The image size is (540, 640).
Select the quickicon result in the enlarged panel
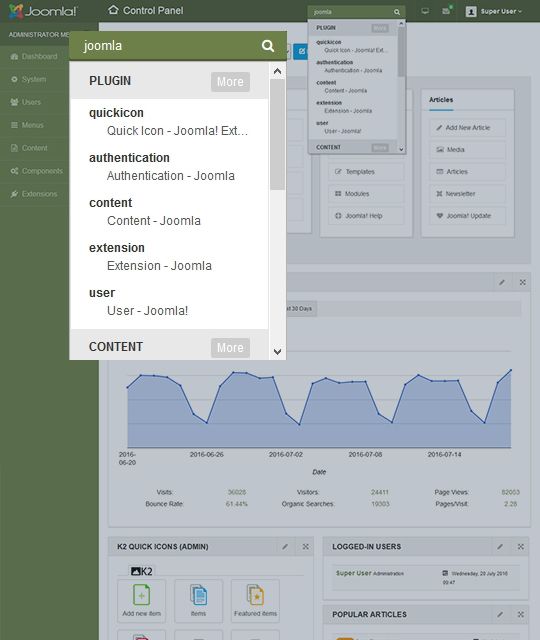169,122
